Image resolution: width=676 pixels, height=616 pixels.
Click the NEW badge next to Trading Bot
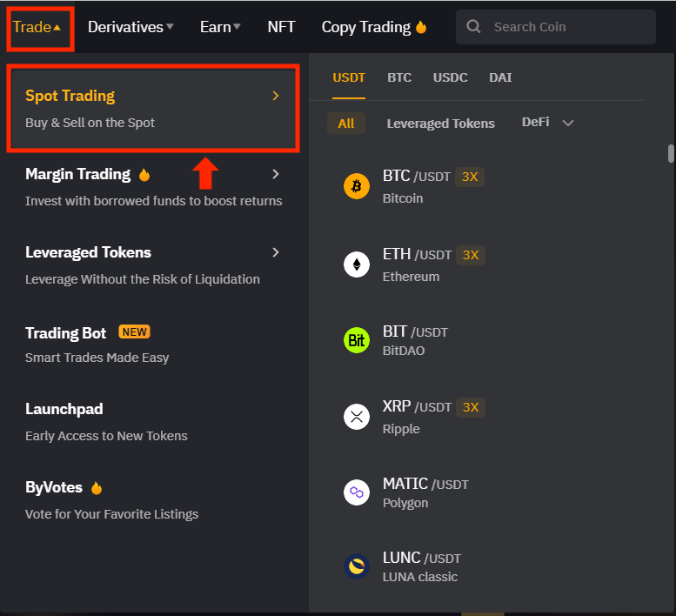click(x=135, y=331)
